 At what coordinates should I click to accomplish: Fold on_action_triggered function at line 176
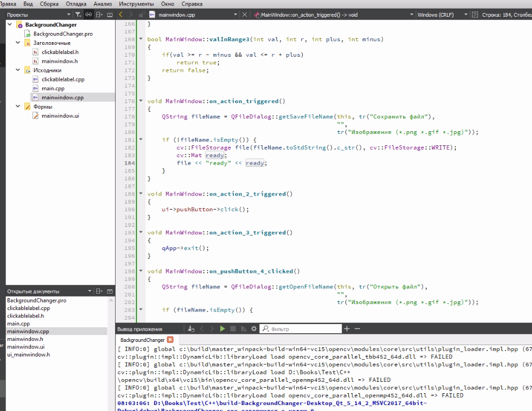[x=141, y=101]
